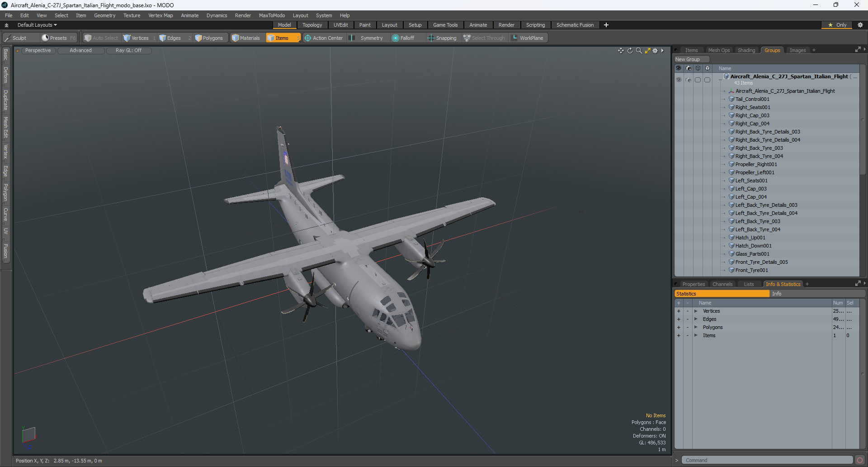868x467 pixels.
Task: Open the Channels tab
Action: pyautogui.click(x=722, y=284)
